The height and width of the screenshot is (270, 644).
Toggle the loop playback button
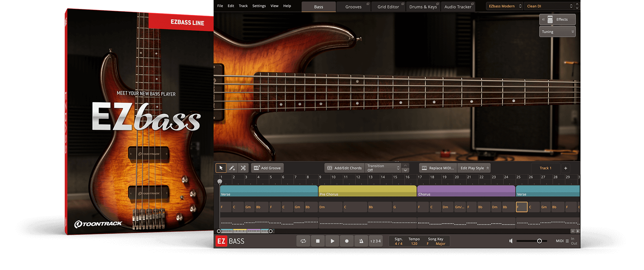(x=303, y=241)
